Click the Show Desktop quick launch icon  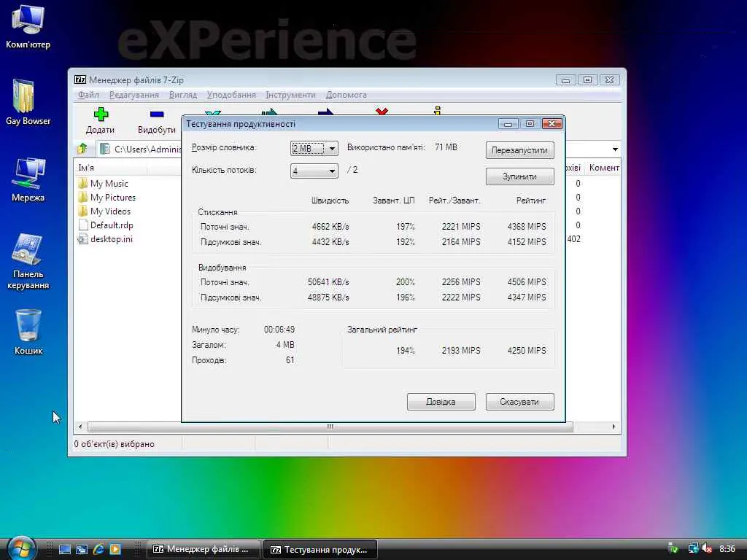click(65, 549)
